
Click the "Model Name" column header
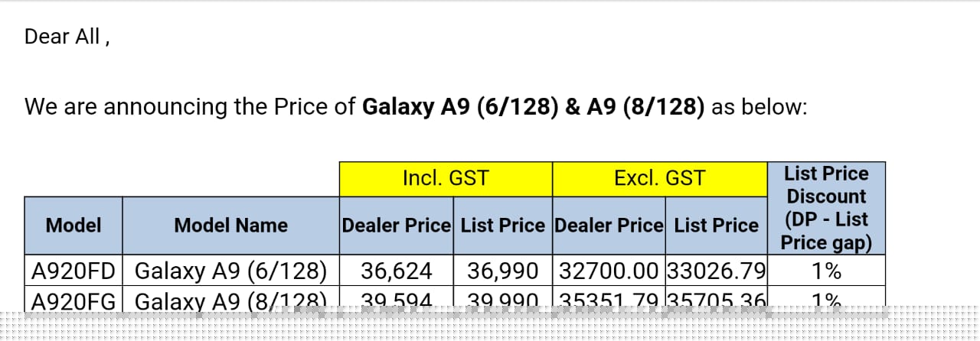[230, 226]
